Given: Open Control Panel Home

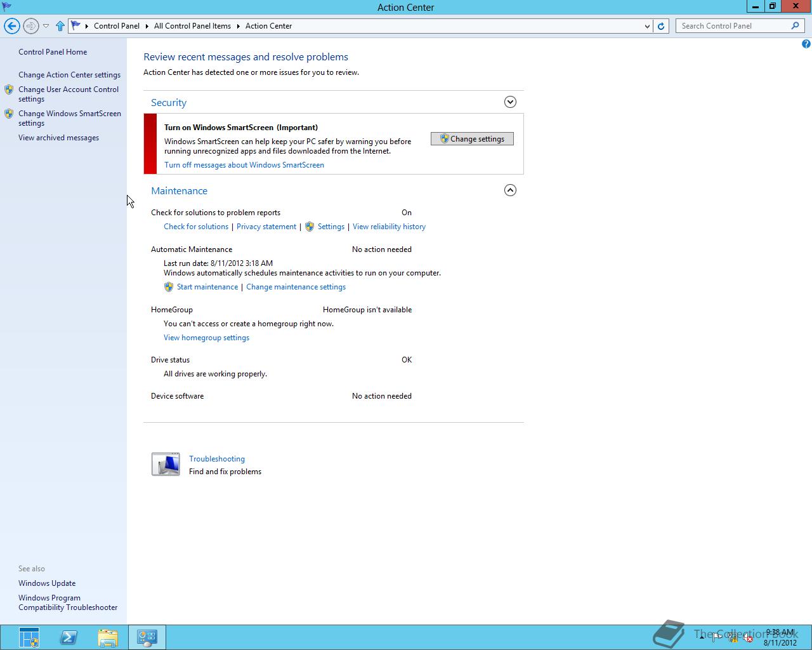Looking at the screenshot, I should point(53,52).
